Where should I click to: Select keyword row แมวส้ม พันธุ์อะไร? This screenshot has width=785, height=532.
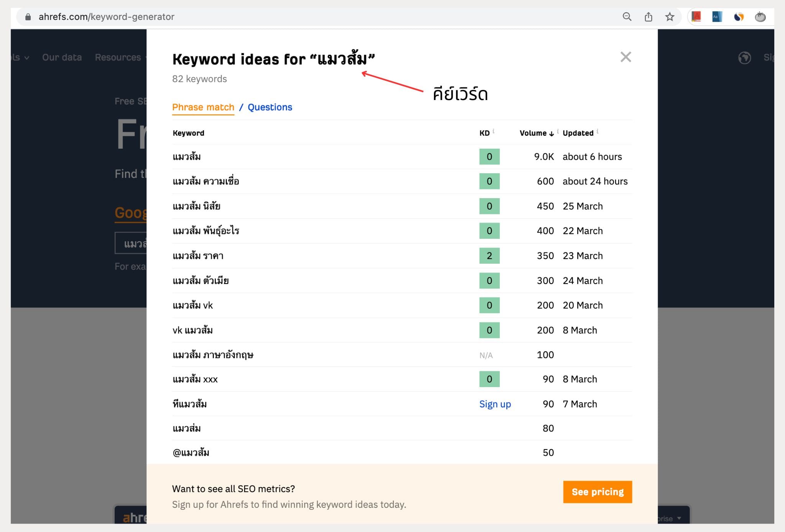click(402, 231)
